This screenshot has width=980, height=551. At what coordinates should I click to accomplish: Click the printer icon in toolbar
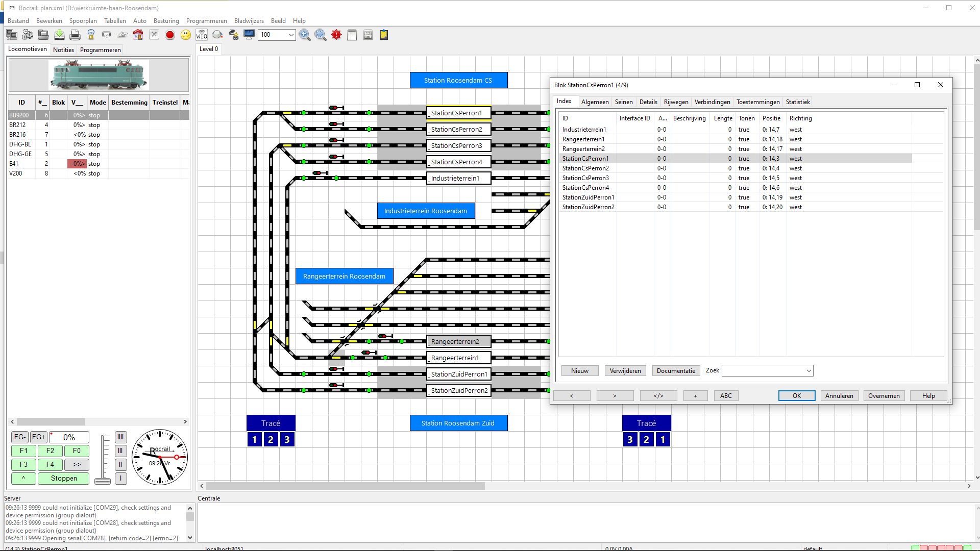[x=75, y=35]
